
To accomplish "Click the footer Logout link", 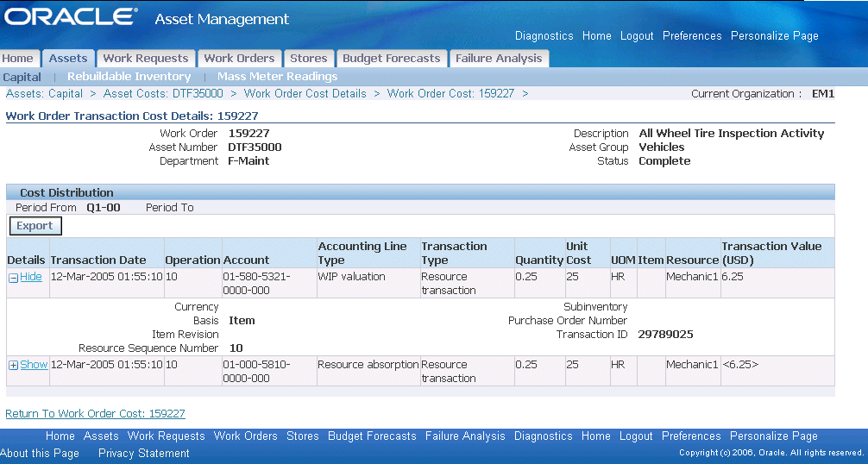I will tap(636, 436).
